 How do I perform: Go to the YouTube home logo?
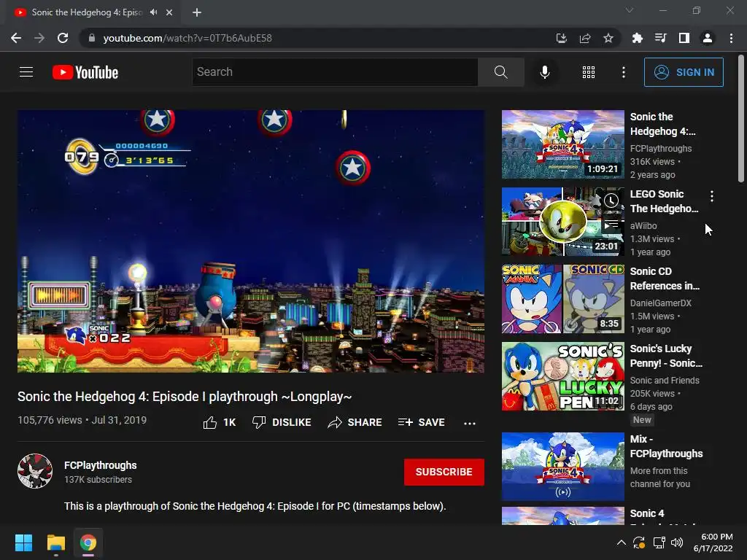click(x=85, y=72)
